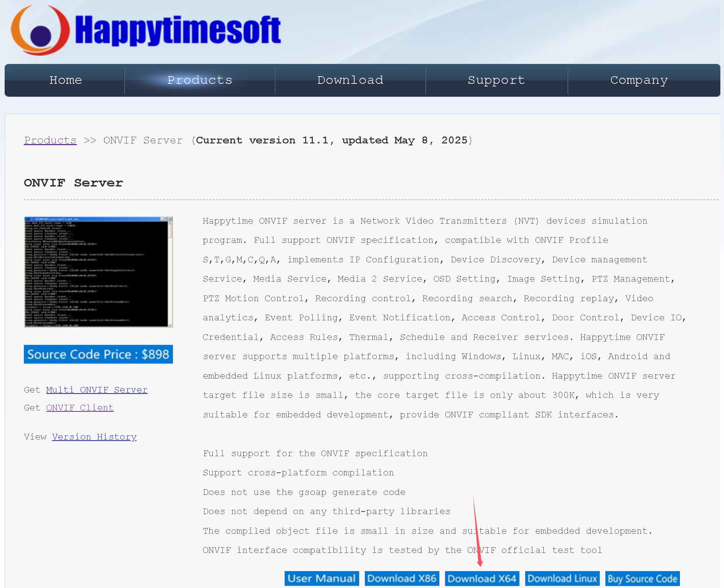Go to the Download menu

point(350,80)
